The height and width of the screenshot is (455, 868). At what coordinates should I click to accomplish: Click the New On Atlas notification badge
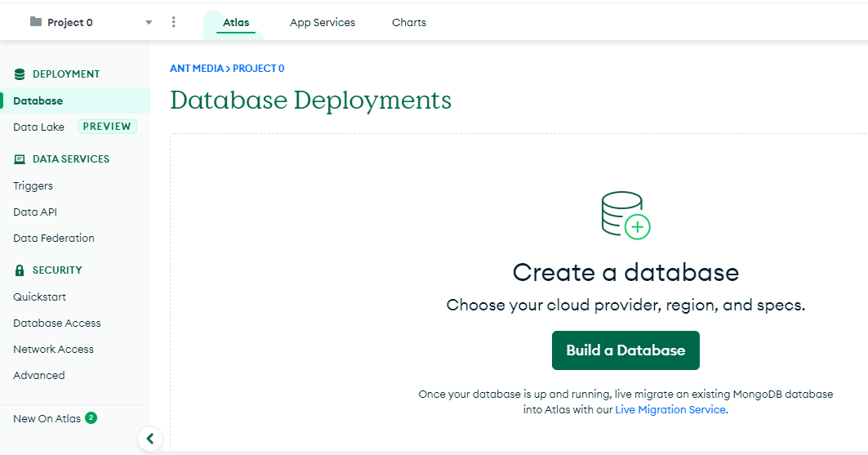(x=91, y=418)
